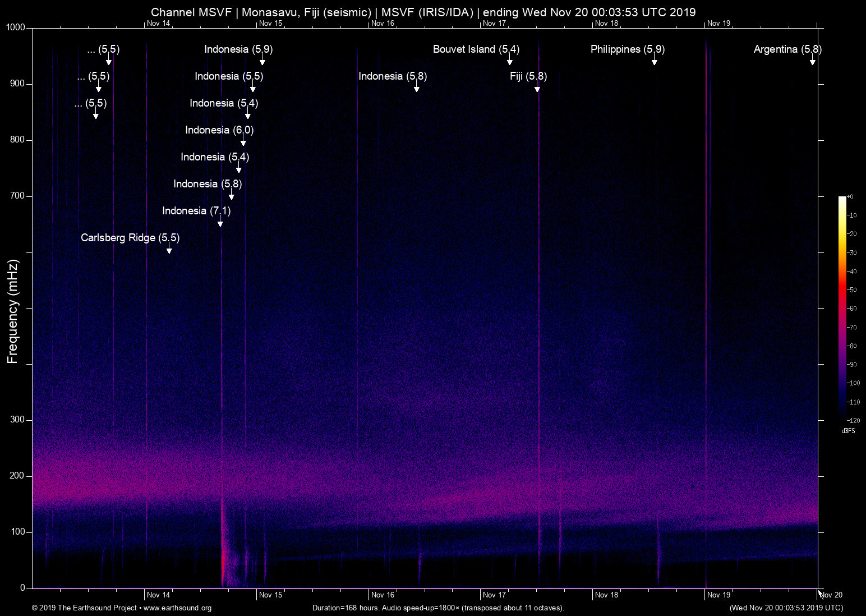Click the Nov 18 label on top axis
This screenshot has width=866, height=616.
606,24
